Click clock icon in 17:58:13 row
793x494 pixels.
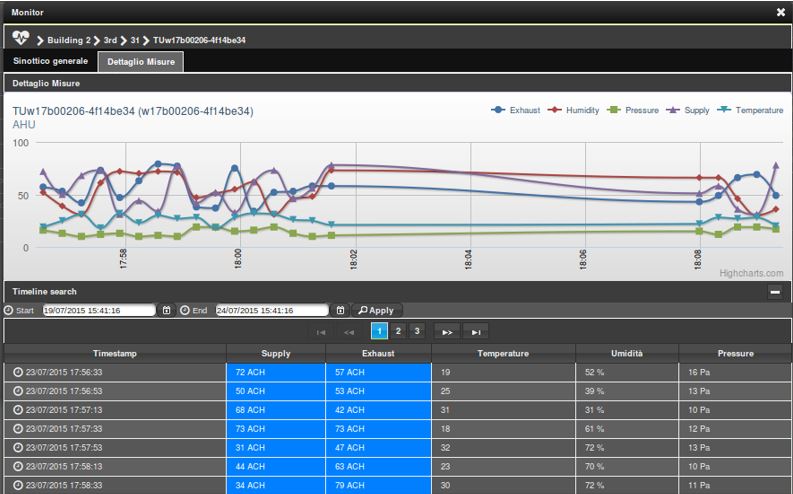point(18,466)
